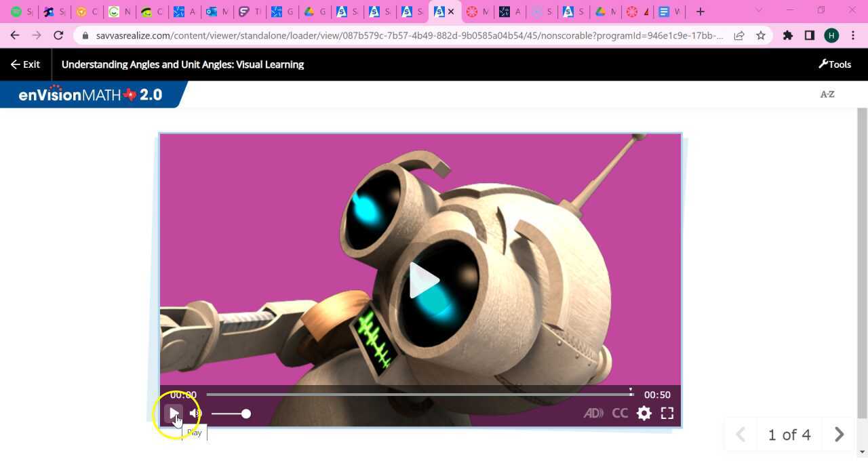Mute the video with the speaker icon
Viewport: 868px width, 461px height.
click(x=195, y=413)
